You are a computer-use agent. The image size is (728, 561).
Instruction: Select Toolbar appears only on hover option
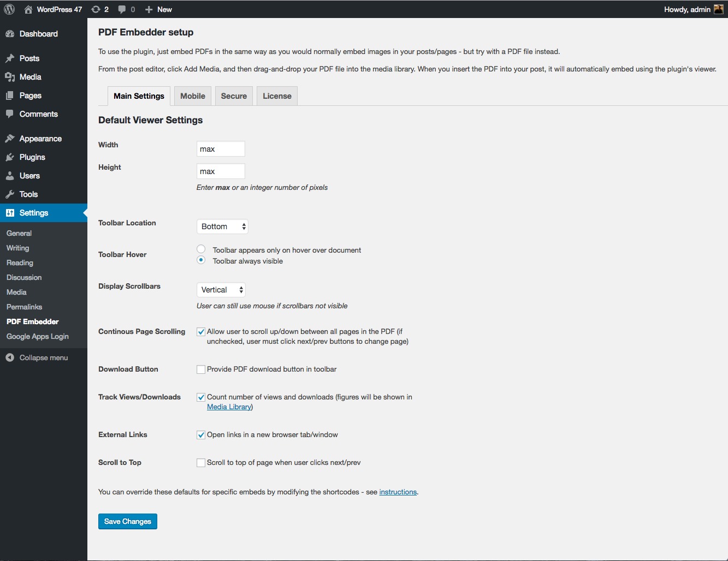click(x=201, y=249)
